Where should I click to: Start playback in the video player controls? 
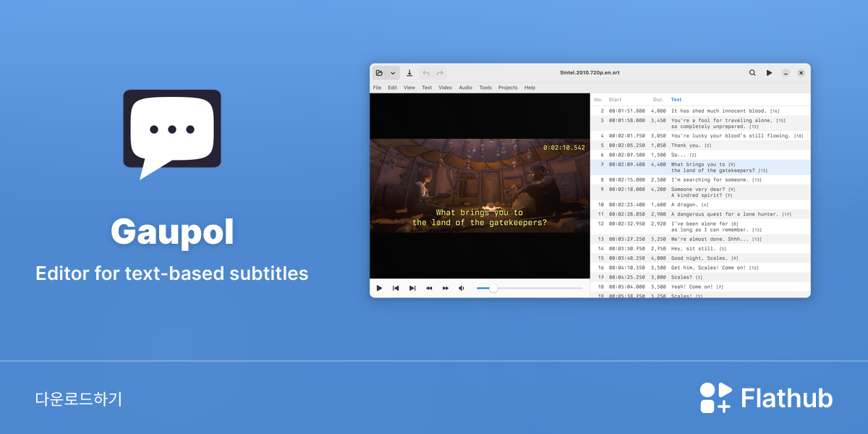click(x=379, y=288)
